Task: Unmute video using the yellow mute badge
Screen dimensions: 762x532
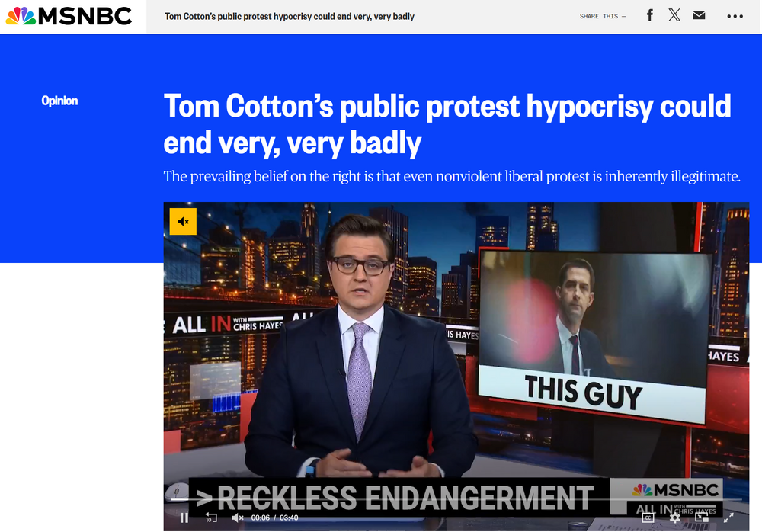Action: (x=183, y=222)
